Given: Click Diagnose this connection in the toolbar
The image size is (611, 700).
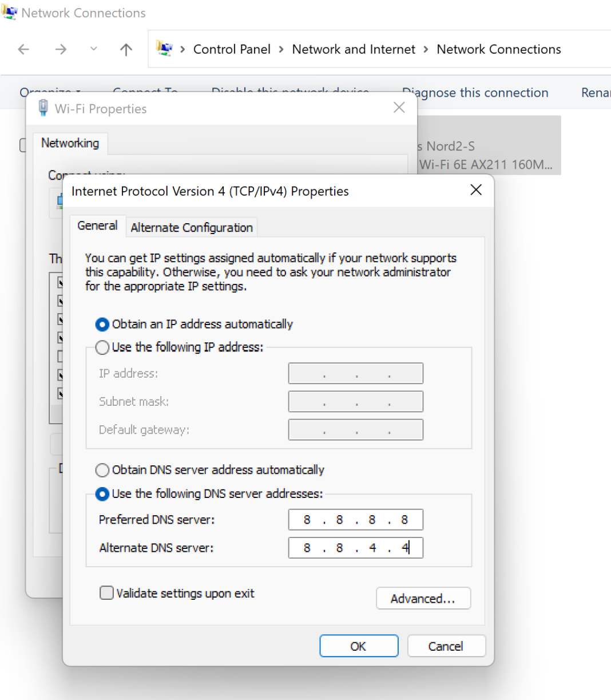Looking at the screenshot, I should click(x=475, y=93).
